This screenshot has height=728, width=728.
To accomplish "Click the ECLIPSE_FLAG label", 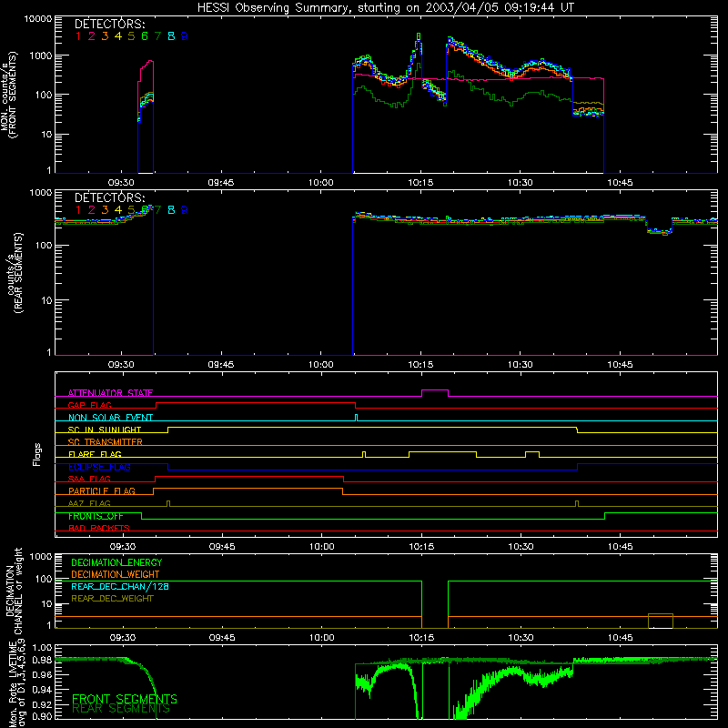I will click(x=99, y=467).
